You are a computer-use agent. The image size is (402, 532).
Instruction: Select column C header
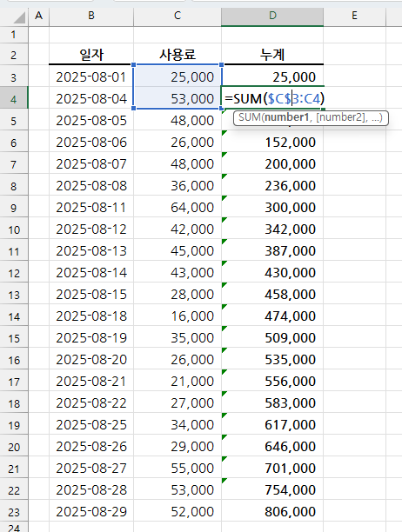click(178, 16)
